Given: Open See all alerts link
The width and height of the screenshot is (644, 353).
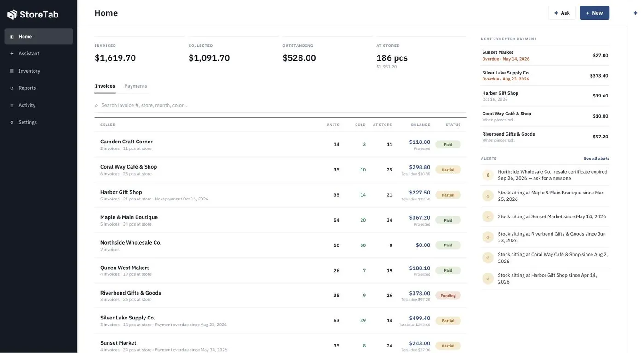Looking at the screenshot, I should (x=596, y=159).
